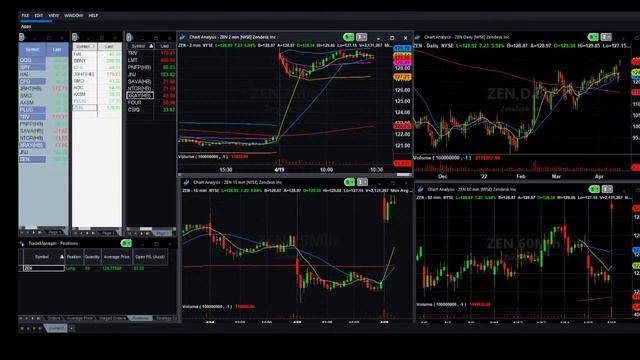Click first-page arrow in dark watchlist

[129, 233]
